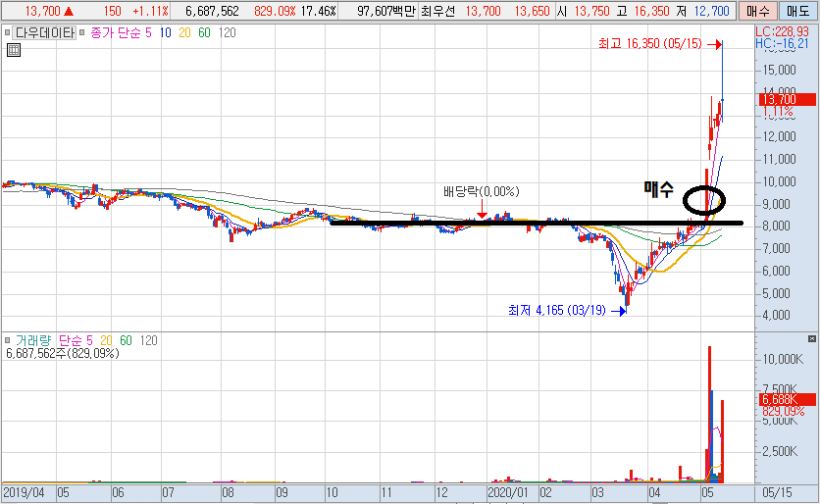The image size is (820, 504).
Task: Click the 10,000K volume axis label
Action: 783,359
